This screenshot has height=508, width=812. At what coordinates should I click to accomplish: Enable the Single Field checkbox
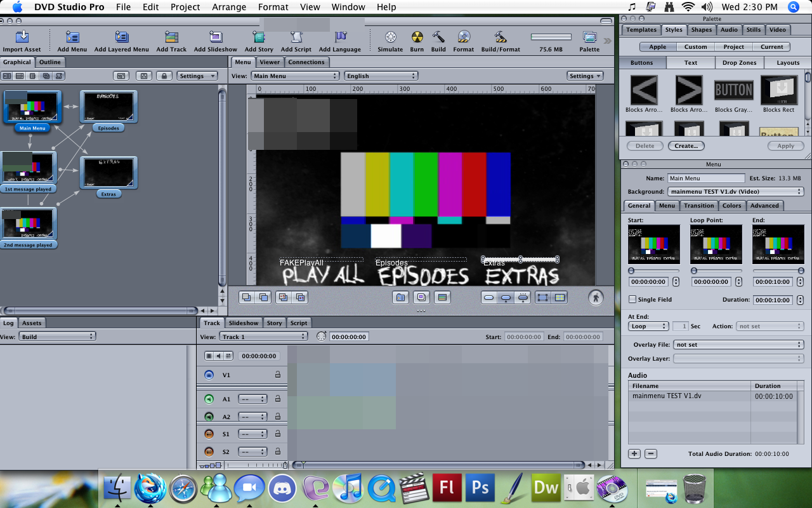(632, 299)
